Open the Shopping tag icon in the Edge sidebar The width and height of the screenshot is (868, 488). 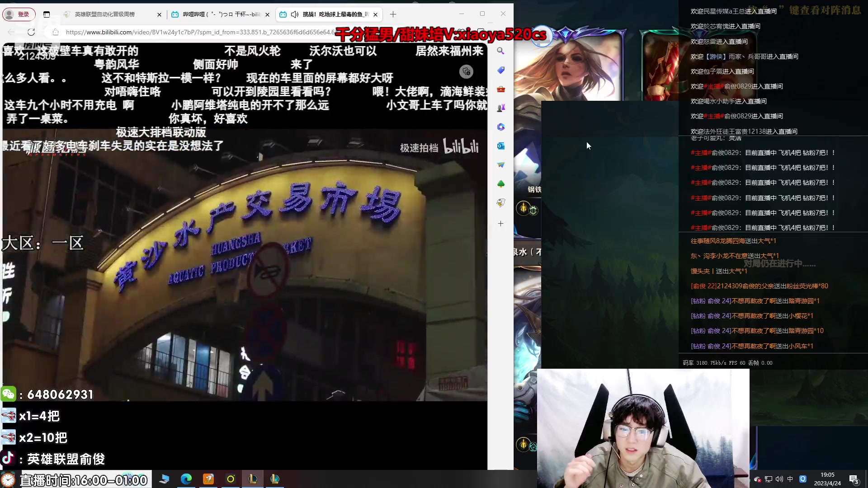[x=500, y=70]
